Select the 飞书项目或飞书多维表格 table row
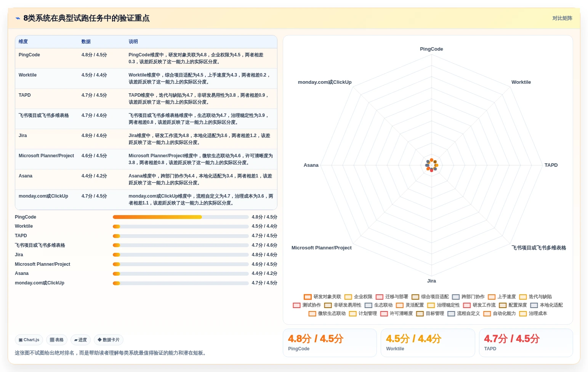588x372 pixels. [x=146, y=119]
